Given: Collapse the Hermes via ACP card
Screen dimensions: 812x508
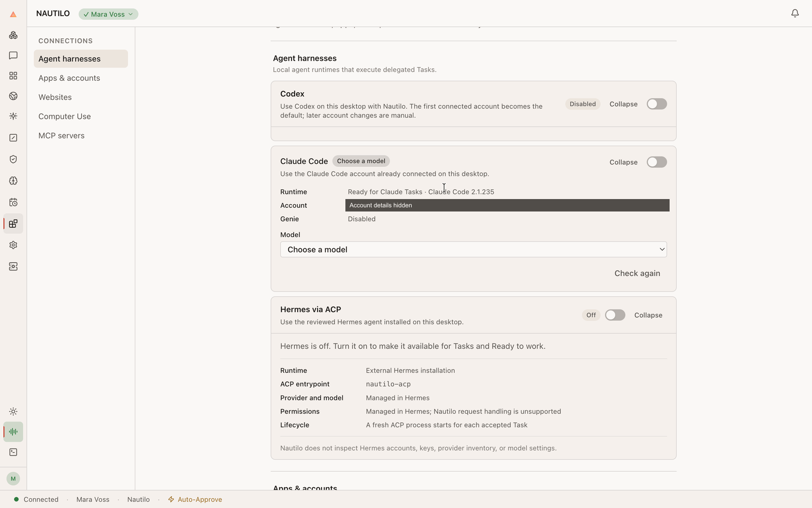Looking at the screenshot, I should click(648, 315).
